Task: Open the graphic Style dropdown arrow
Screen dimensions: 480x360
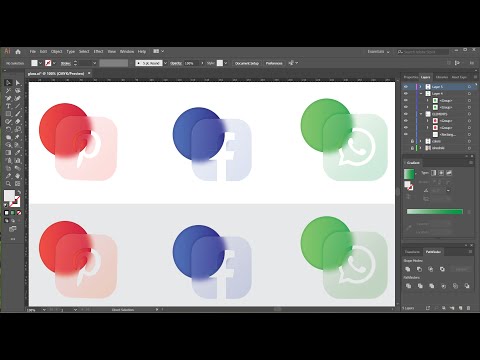Action: click(226, 63)
